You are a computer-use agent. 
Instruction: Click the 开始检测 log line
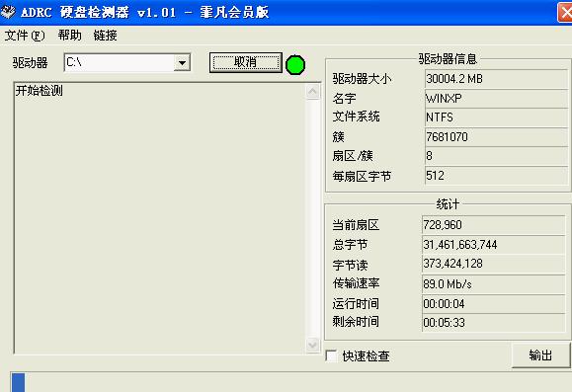click(40, 91)
